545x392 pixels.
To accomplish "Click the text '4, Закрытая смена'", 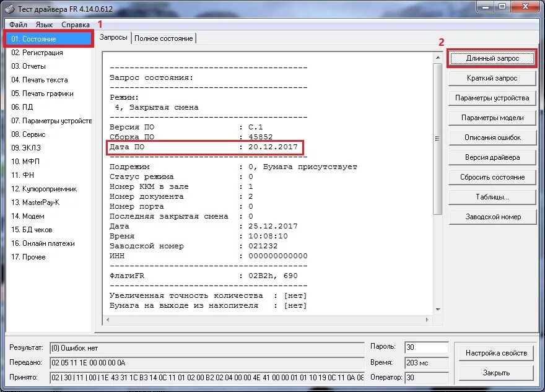I will click(157, 107).
